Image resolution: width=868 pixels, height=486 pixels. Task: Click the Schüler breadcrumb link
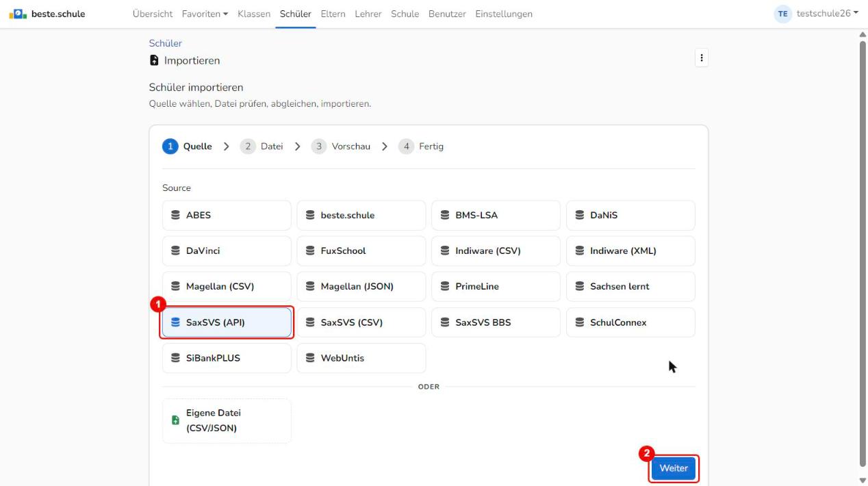point(165,43)
